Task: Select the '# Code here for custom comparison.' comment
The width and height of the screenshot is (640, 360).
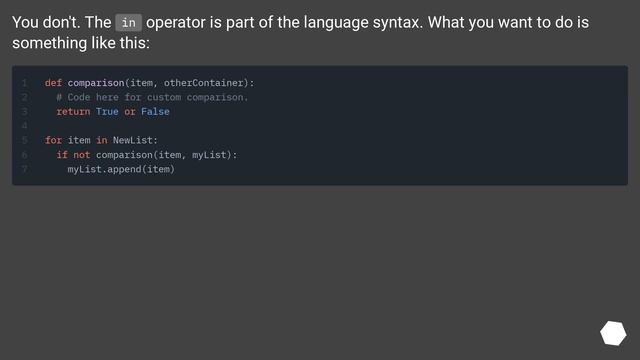Action: (152, 97)
